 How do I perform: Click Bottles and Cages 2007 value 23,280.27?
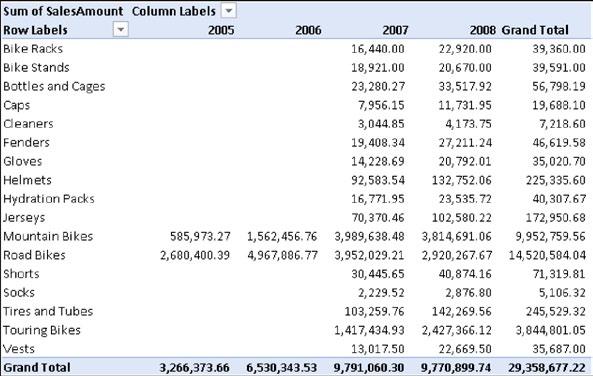pos(378,87)
